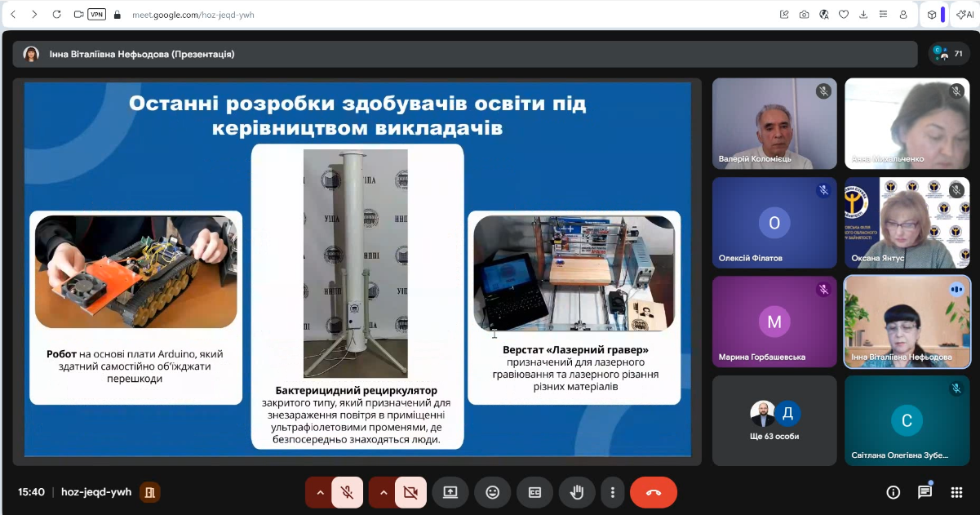Open more options three-dot menu

(613, 492)
